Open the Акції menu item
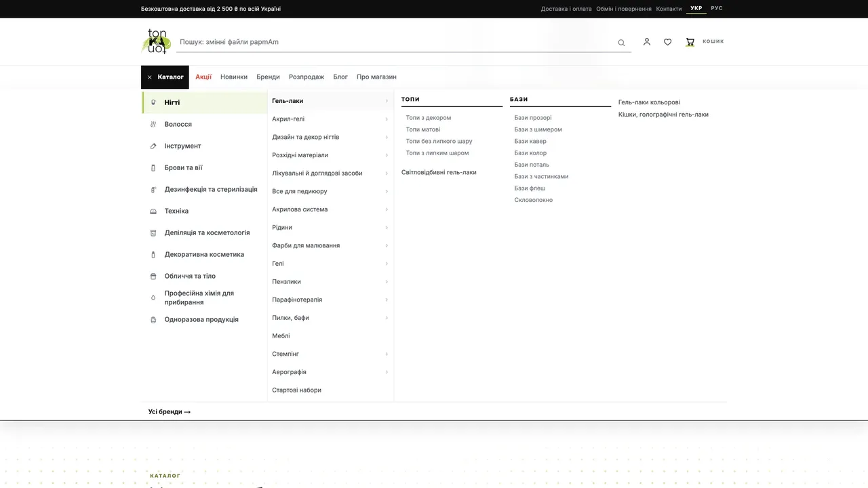The width and height of the screenshot is (868, 488). 203,77
